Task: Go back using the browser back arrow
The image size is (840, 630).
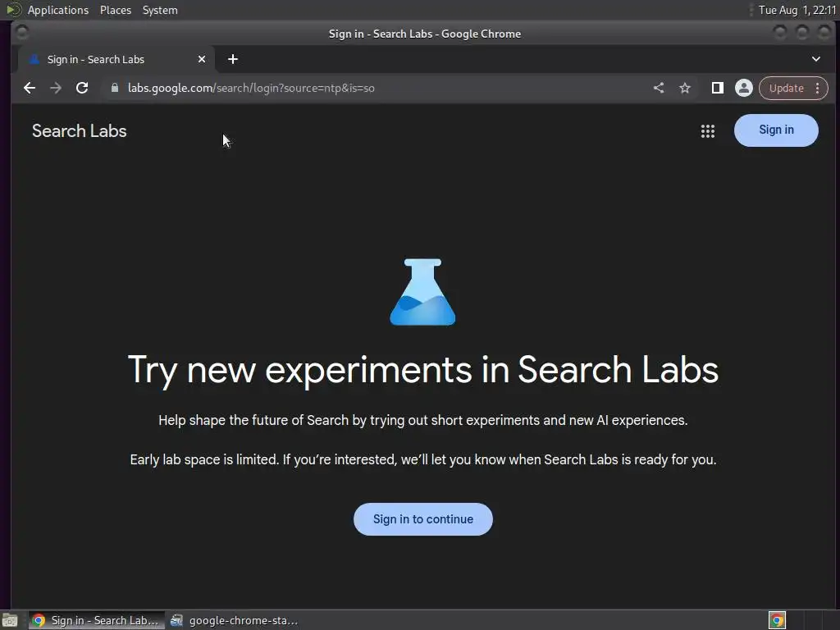Action: click(x=30, y=88)
